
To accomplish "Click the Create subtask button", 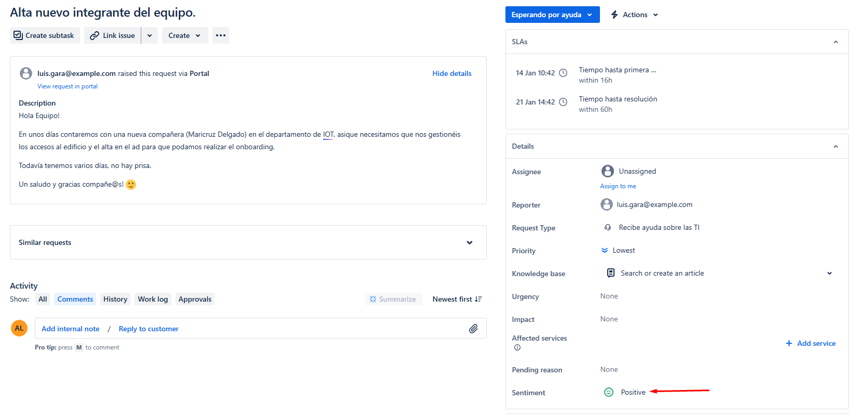I will [44, 35].
